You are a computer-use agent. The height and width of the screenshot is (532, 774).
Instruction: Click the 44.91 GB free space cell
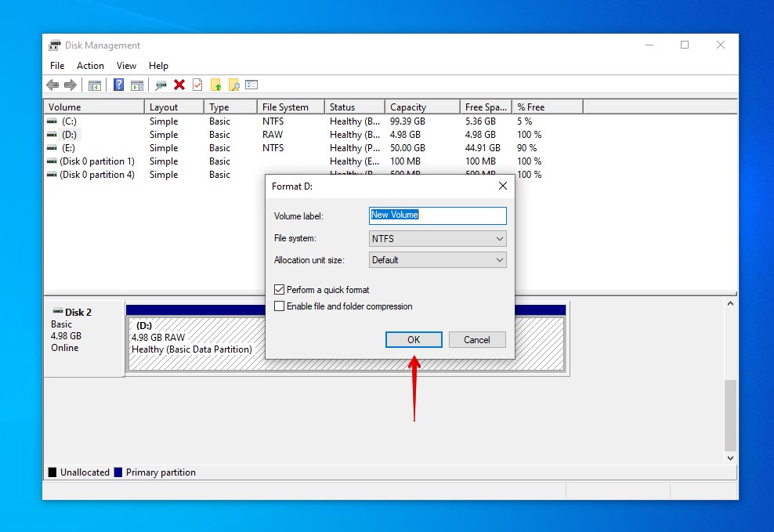[x=483, y=147]
